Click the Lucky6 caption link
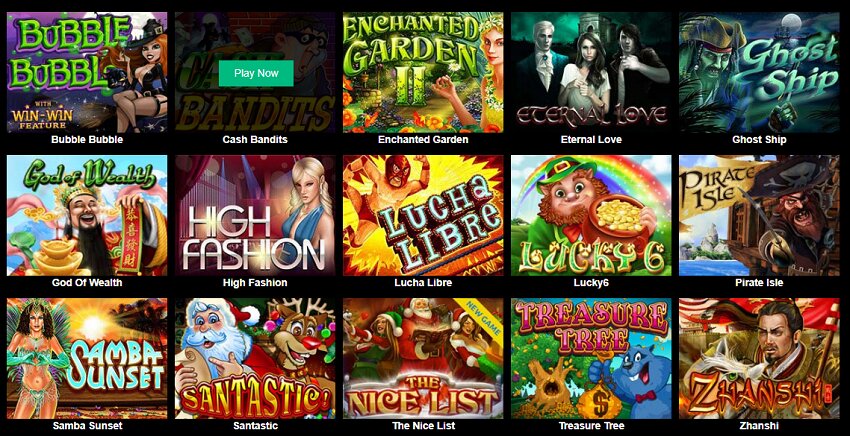This screenshot has width=850, height=436. (591, 283)
